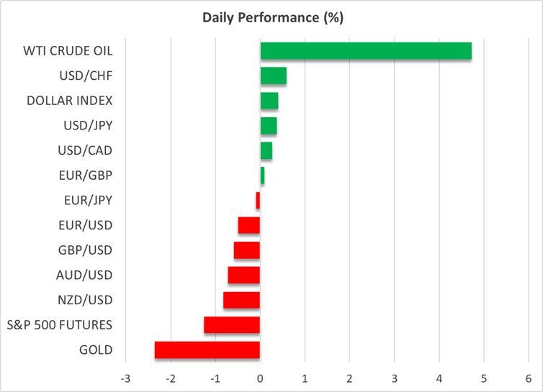Screen dimensions: 543x392
Task: Select the USD/CAD green bar
Action: tap(266, 151)
